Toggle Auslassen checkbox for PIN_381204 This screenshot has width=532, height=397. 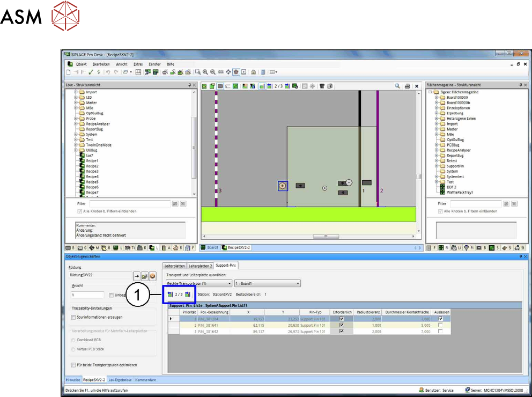440,318
